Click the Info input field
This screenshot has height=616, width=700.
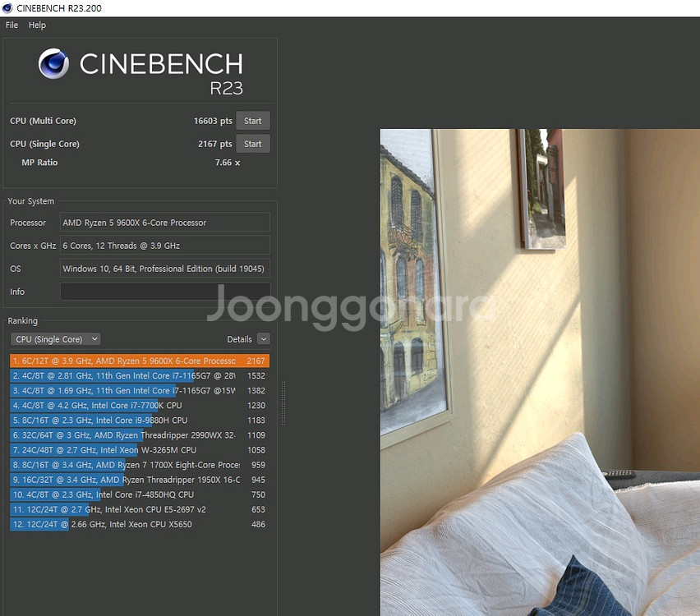pos(165,292)
